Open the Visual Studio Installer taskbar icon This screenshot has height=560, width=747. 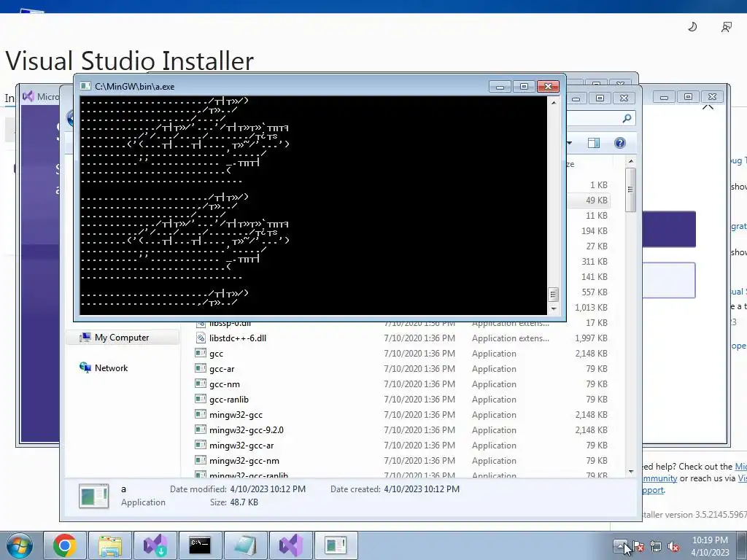click(155, 545)
